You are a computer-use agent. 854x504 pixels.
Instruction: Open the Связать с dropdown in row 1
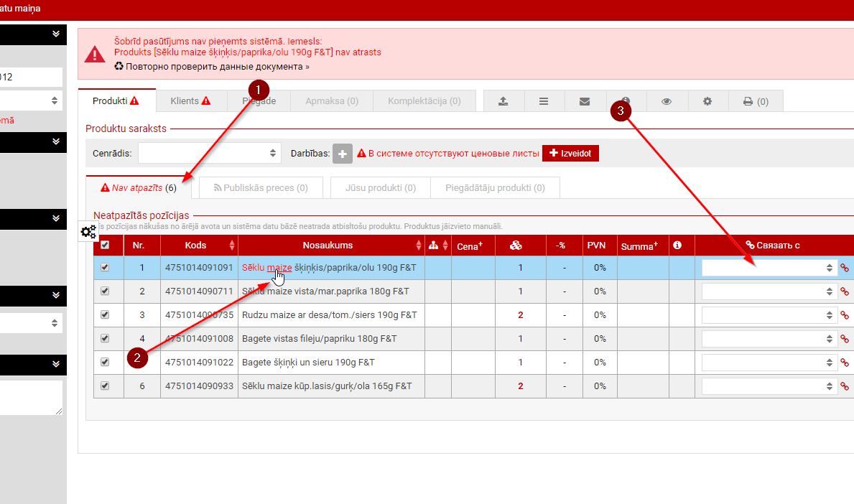coord(769,268)
